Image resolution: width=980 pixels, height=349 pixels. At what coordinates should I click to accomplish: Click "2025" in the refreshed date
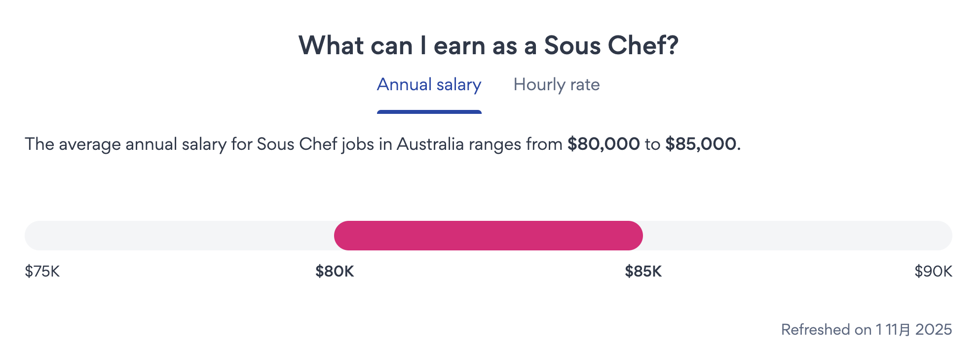tap(934, 330)
